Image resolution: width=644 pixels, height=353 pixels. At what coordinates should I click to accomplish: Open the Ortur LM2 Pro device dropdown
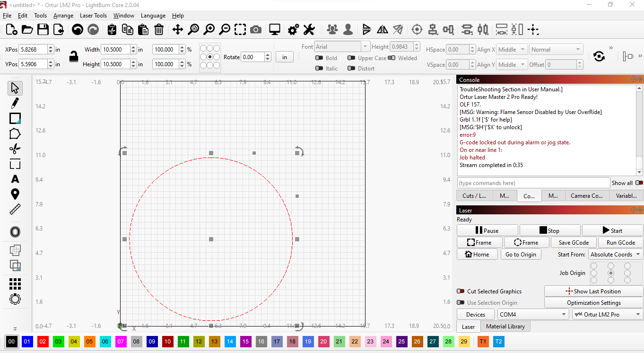tap(607, 314)
